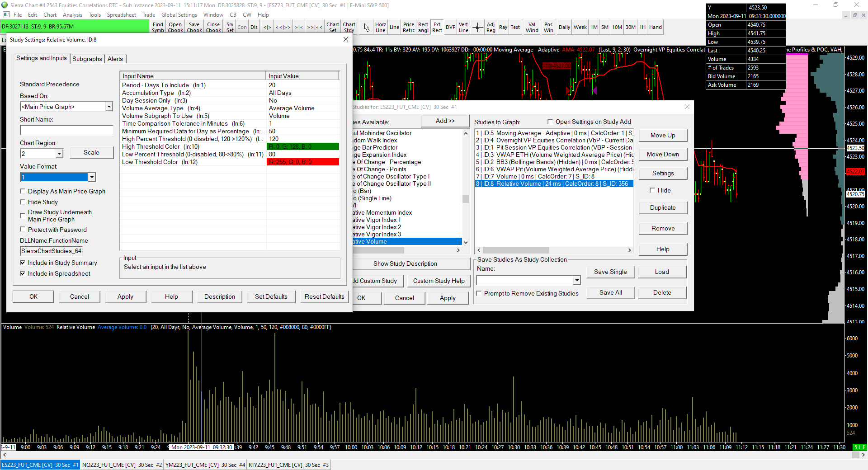Expand the Value Format dropdown
Screen dimensions: 868x470
pyautogui.click(x=92, y=177)
